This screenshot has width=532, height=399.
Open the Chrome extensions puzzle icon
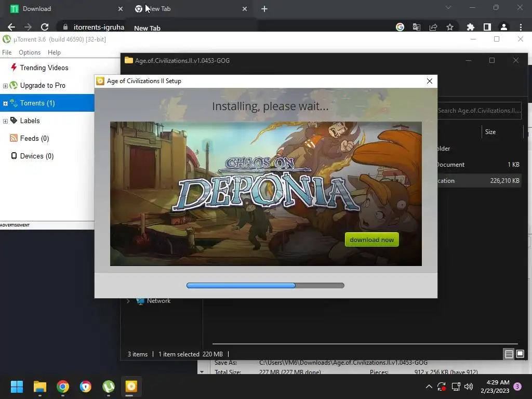coord(471,27)
